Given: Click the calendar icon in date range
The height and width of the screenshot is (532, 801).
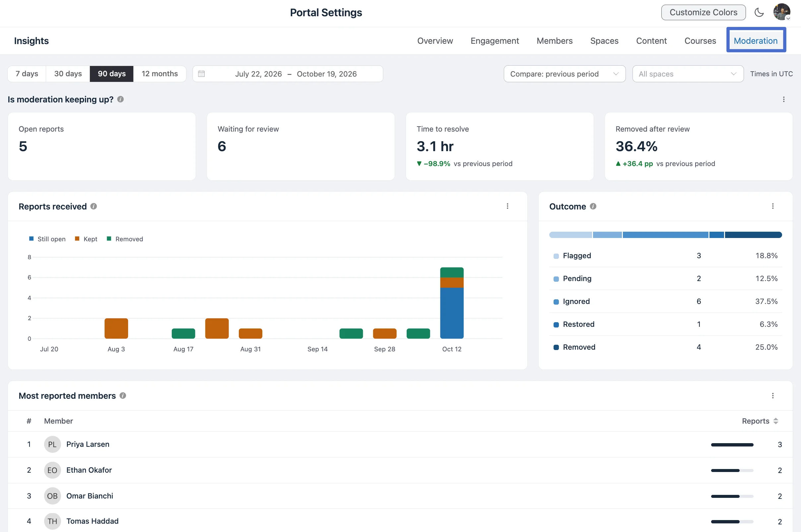Looking at the screenshot, I should 201,74.
